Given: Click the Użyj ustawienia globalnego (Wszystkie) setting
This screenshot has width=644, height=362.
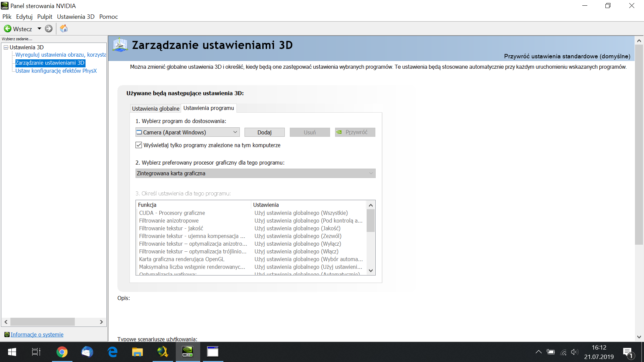Looking at the screenshot, I should click(x=301, y=213).
